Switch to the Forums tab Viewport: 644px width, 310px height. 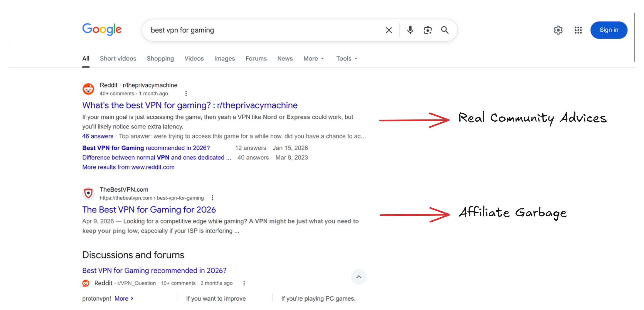click(256, 58)
